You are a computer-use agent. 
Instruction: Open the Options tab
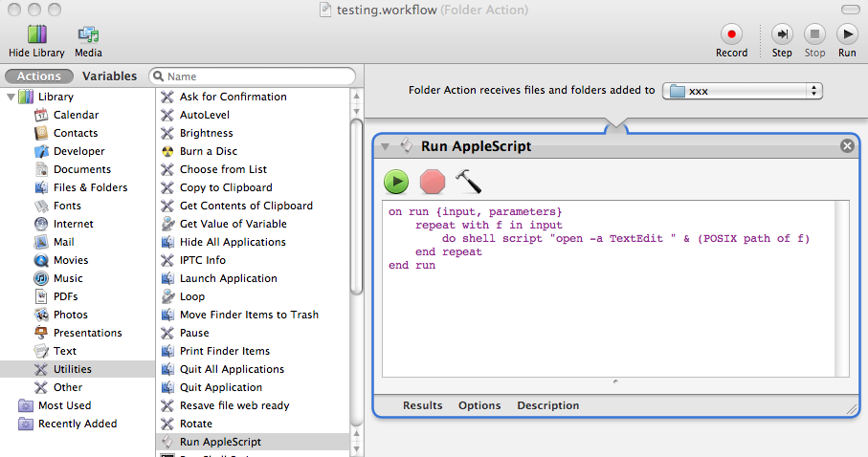click(479, 405)
